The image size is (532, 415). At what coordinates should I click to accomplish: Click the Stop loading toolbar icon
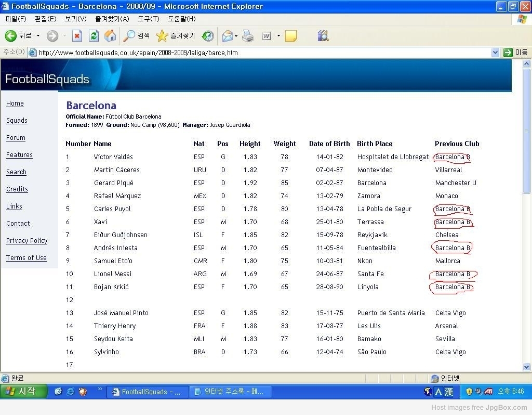tap(77, 36)
